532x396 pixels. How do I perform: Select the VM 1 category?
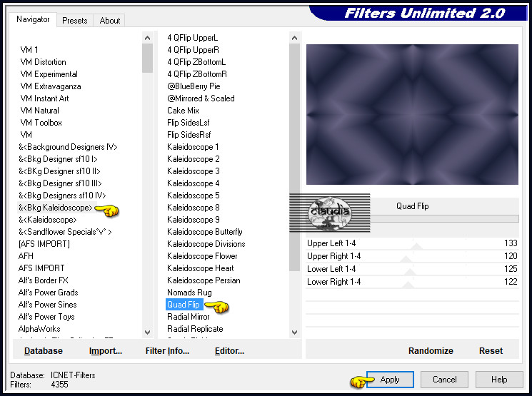click(29, 50)
